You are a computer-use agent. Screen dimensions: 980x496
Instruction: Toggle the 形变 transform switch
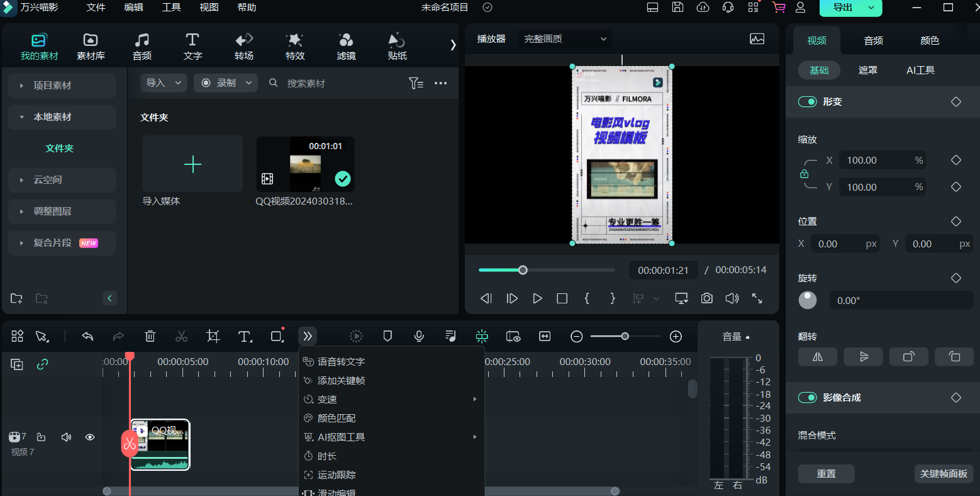(x=807, y=102)
